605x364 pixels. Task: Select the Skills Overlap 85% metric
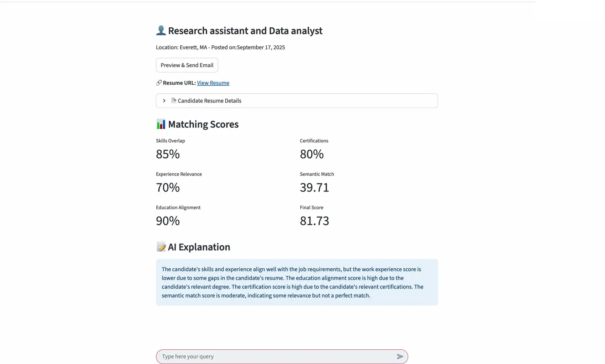pyautogui.click(x=171, y=149)
